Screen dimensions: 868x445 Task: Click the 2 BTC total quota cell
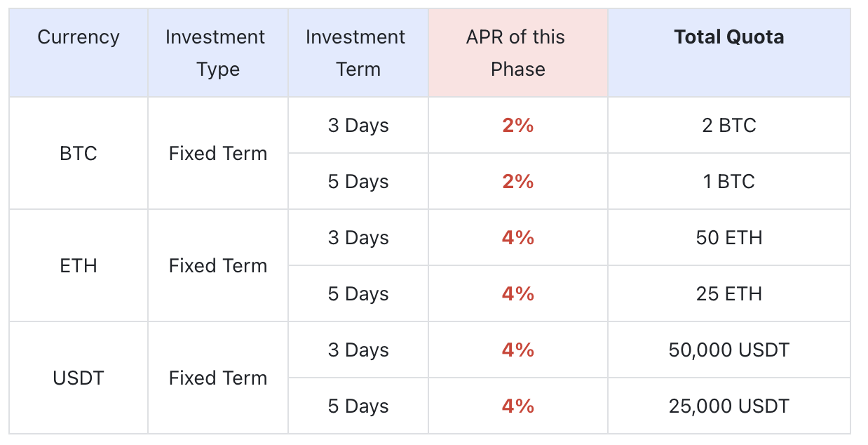click(728, 126)
